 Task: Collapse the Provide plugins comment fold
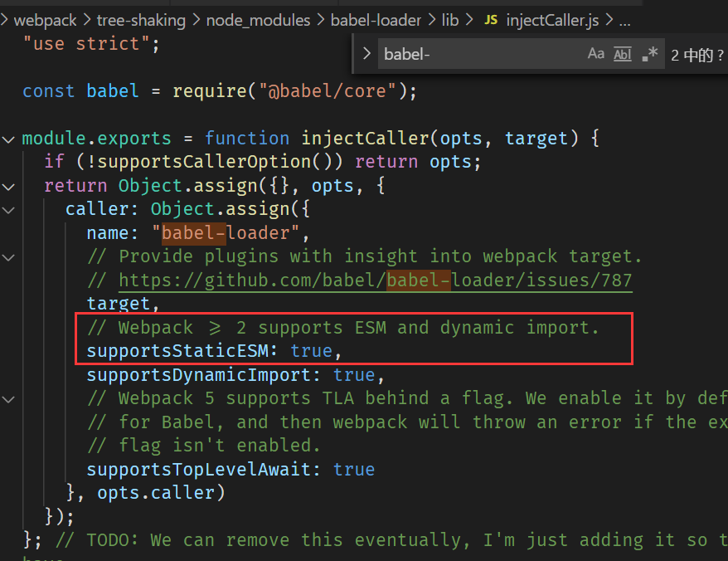pyautogui.click(x=8, y=257)
